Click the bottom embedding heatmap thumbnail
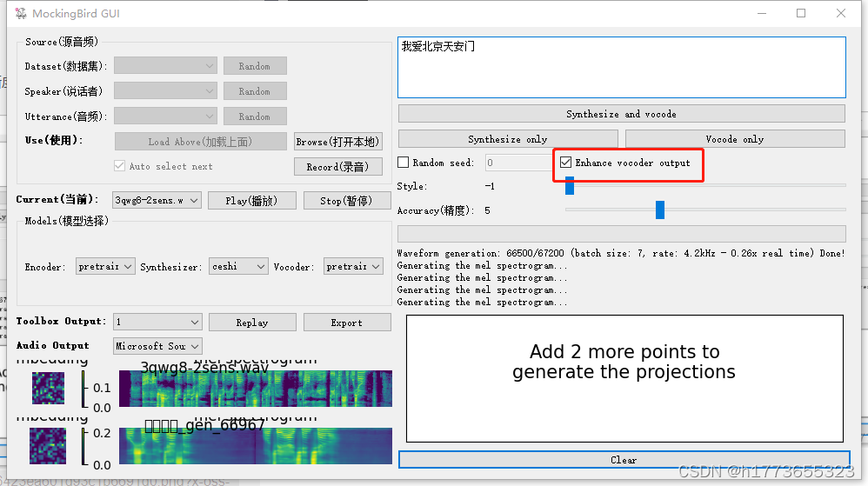 [x=48, y=446]
